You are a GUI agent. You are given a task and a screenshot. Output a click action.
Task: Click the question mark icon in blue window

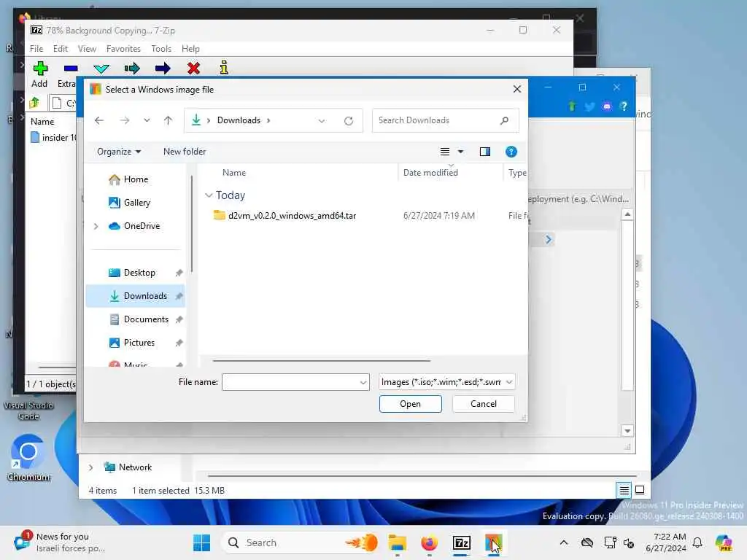click(x=624, y=106)
